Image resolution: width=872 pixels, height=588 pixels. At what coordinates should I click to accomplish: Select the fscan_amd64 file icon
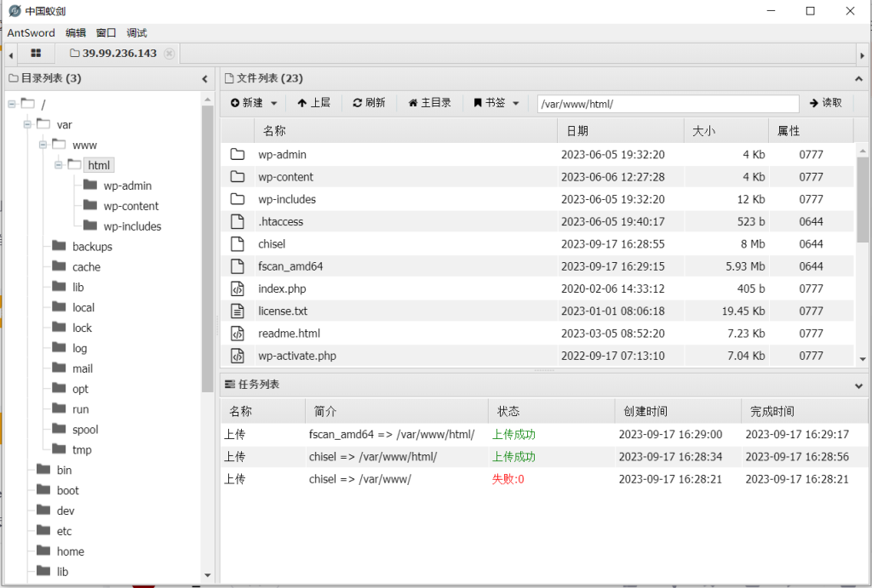point(238,266)
